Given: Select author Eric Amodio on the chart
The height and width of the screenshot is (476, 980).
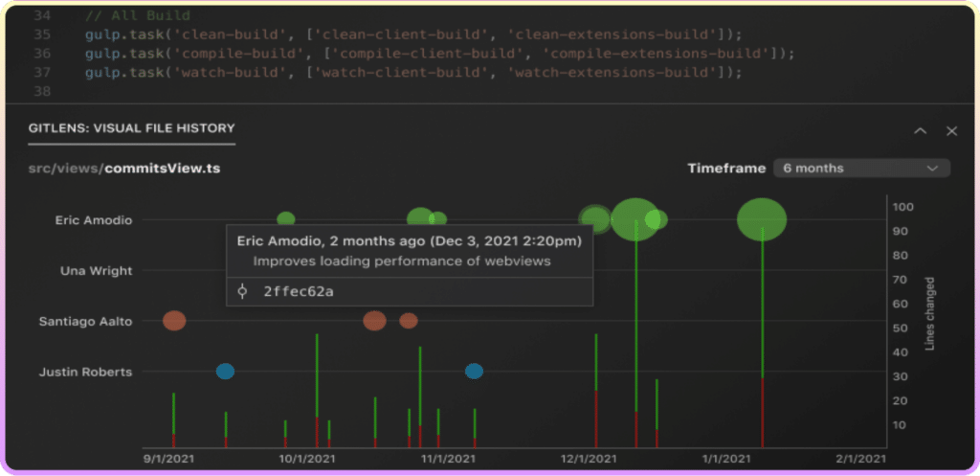Looking at the screenshot, I should 94,220.
